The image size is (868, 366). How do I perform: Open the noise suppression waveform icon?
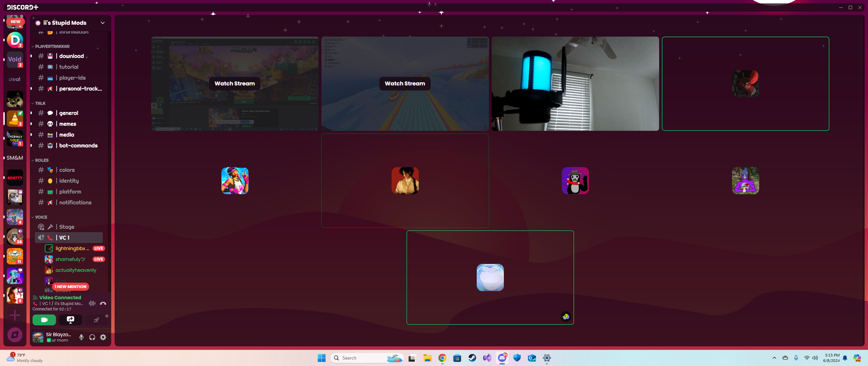coord(92,303)
